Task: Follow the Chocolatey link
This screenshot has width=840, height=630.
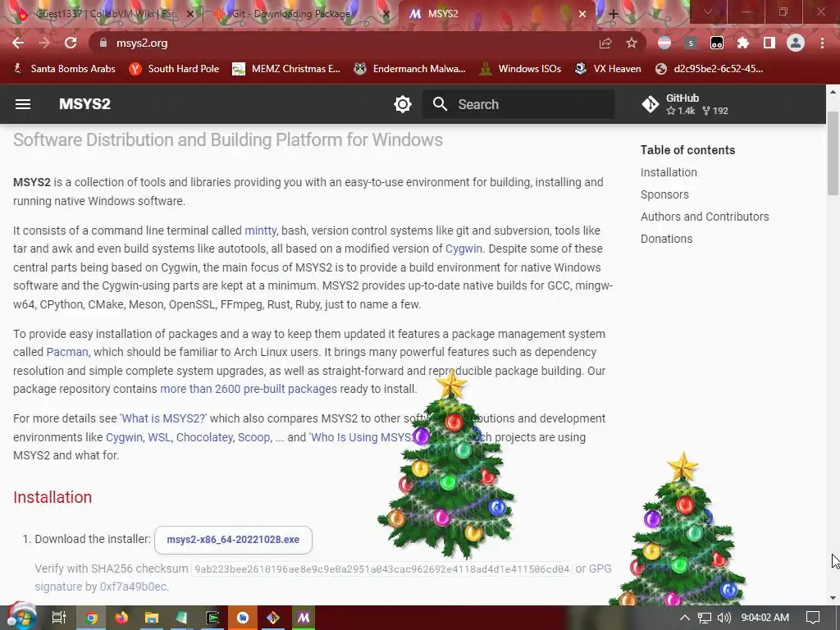Action: click(204, 437)
